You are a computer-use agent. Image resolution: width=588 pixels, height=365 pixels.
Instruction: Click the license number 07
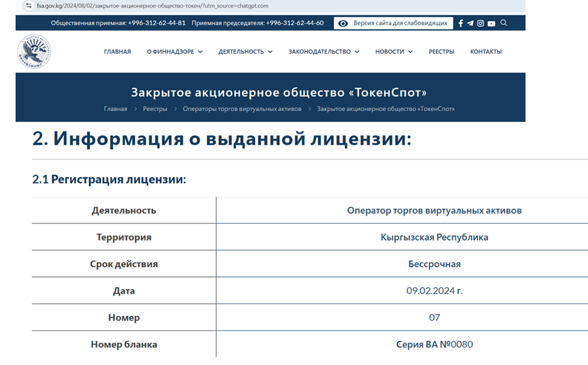coord(434,318)
